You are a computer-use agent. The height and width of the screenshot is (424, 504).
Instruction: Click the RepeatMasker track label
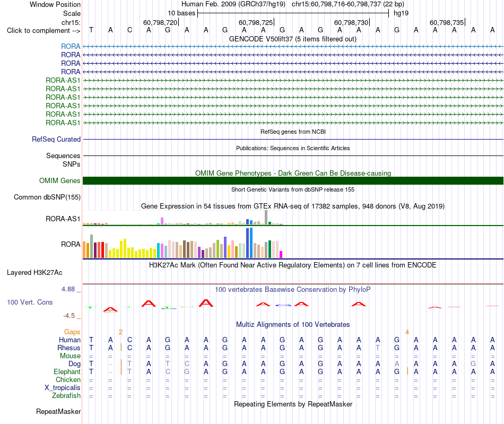coord(58,411)
